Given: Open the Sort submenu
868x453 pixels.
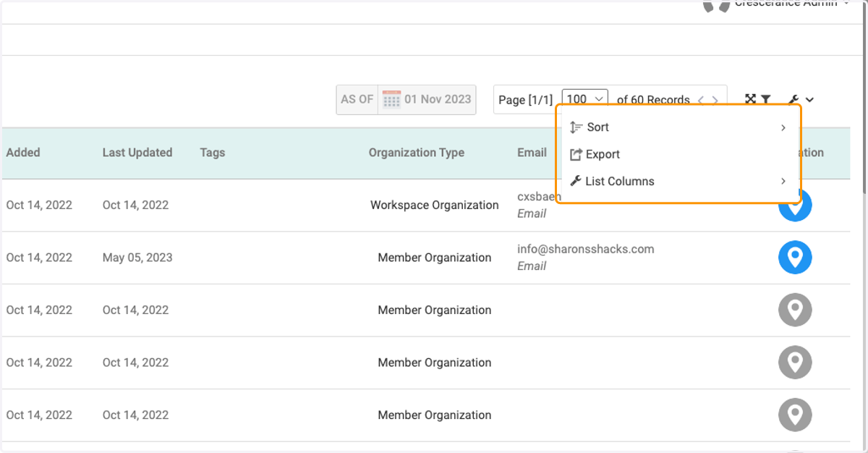Looking at the screenshot, I should pyautogui.click(x=678, y=127).
